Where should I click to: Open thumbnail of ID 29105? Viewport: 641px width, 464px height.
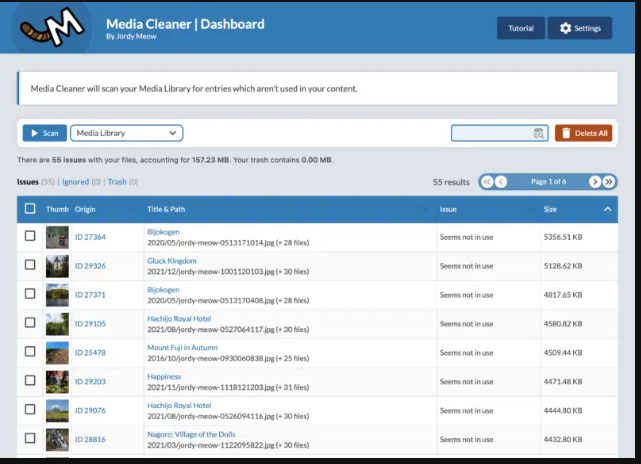pyautogui.click(x=57, y=324)
